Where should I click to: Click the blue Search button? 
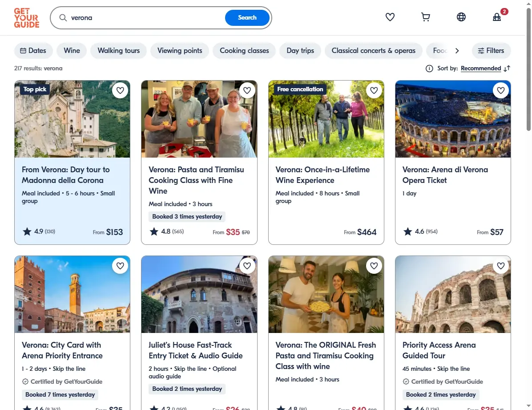[247, 18]
